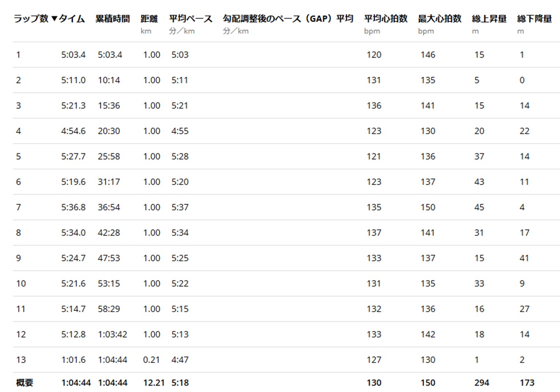Select lap 1 time 5:03.4
The image size is (560, 392).
point(73,55)
